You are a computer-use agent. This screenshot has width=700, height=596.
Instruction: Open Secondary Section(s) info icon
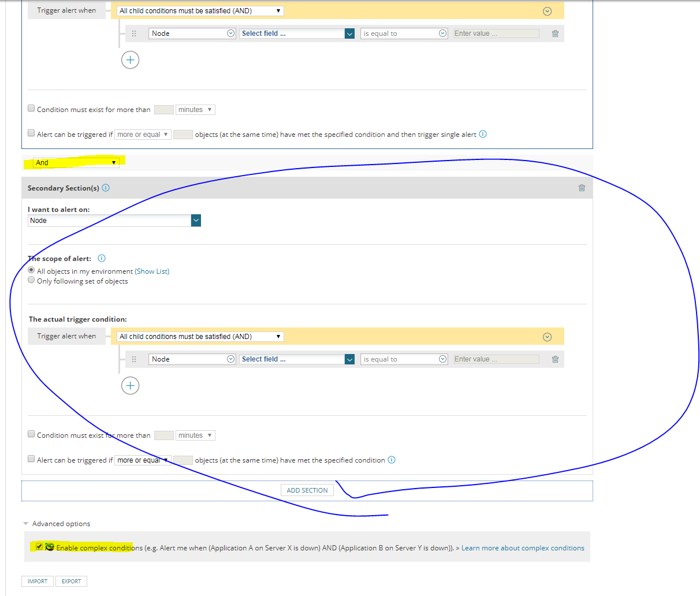pyautogui.click(x=106, y=188)
